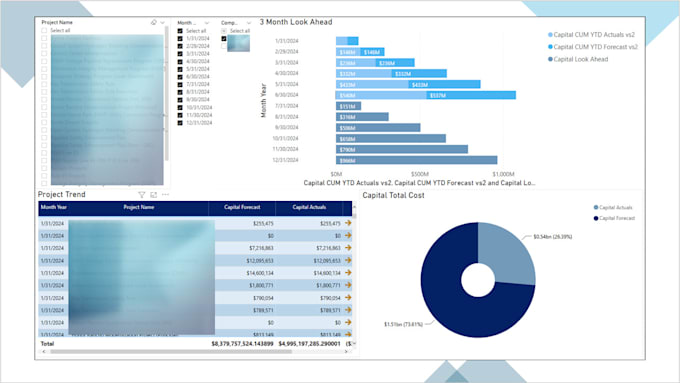Click orange arrow in $1,800,771 row
Viewport: 680px width, 383px height.
pyautogui.click(x=348, y=285)
